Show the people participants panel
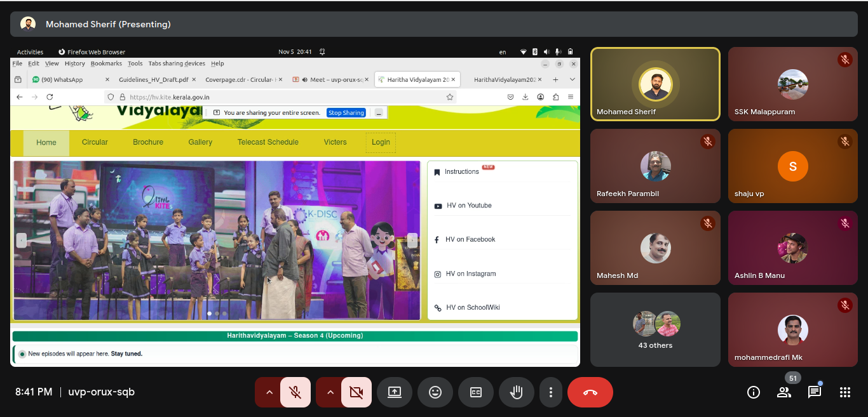Screen dimensions: 868x417 click(784, 392)
